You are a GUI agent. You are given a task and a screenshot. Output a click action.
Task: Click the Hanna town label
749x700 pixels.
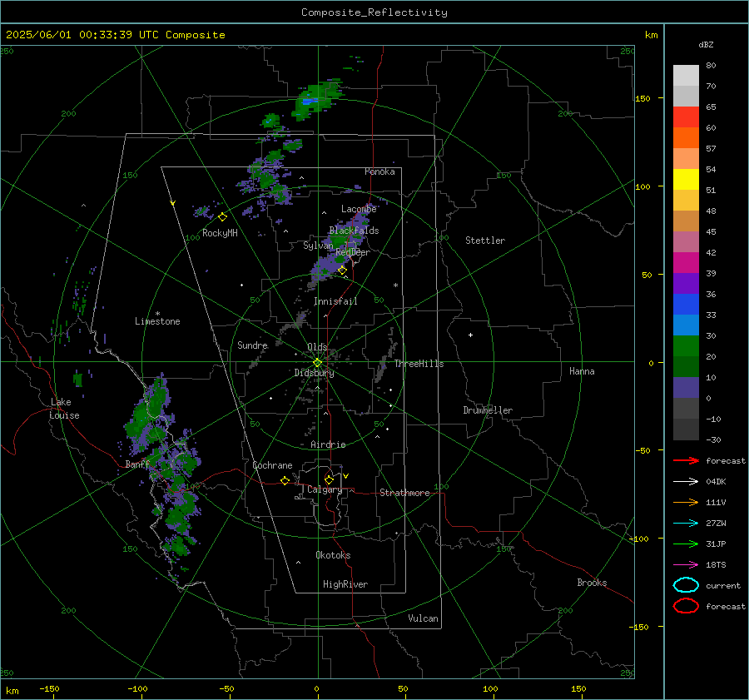click(582, 371)
